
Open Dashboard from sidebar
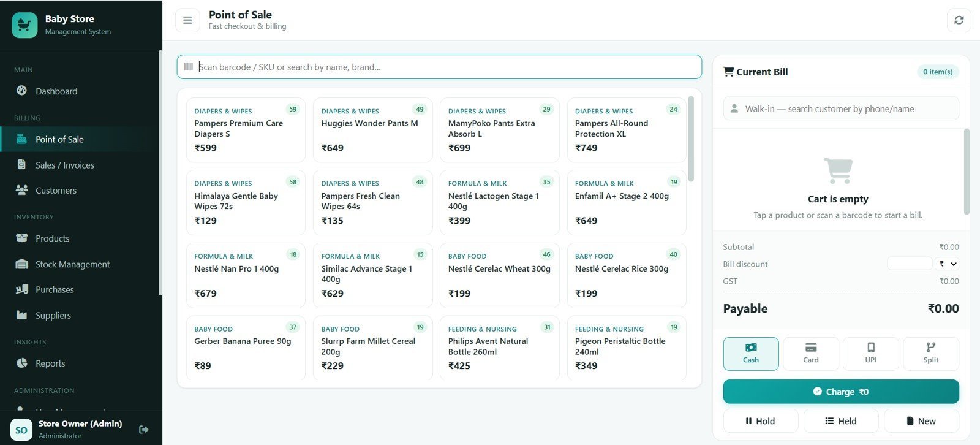point(80,91)
